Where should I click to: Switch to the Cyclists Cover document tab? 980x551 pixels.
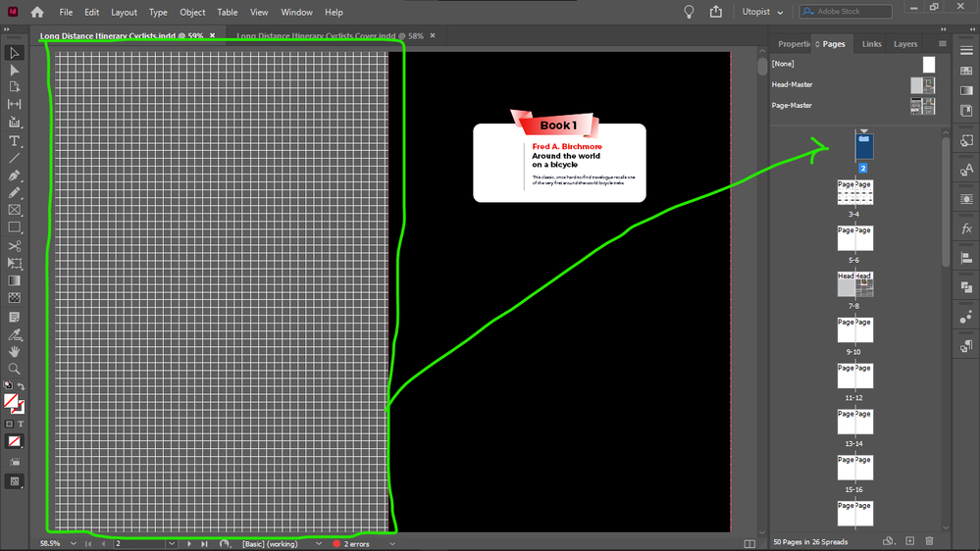coord(330,35)
